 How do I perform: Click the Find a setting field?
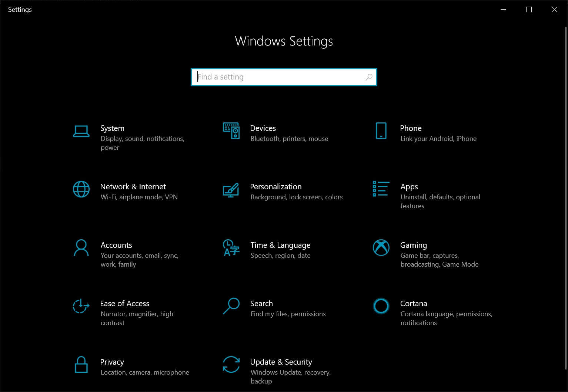pyautogui.click(x=284, y=77)
